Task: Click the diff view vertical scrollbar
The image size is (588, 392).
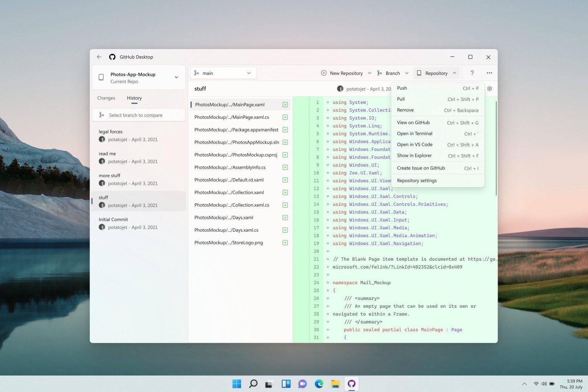Action: click(496, 148)
